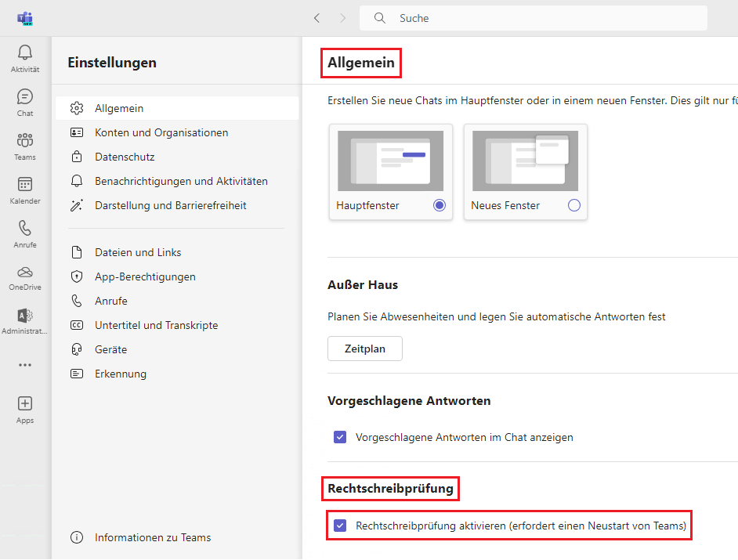Click the ellipsis for more added apps
The image size is (738, 560).
click(24, 364)
